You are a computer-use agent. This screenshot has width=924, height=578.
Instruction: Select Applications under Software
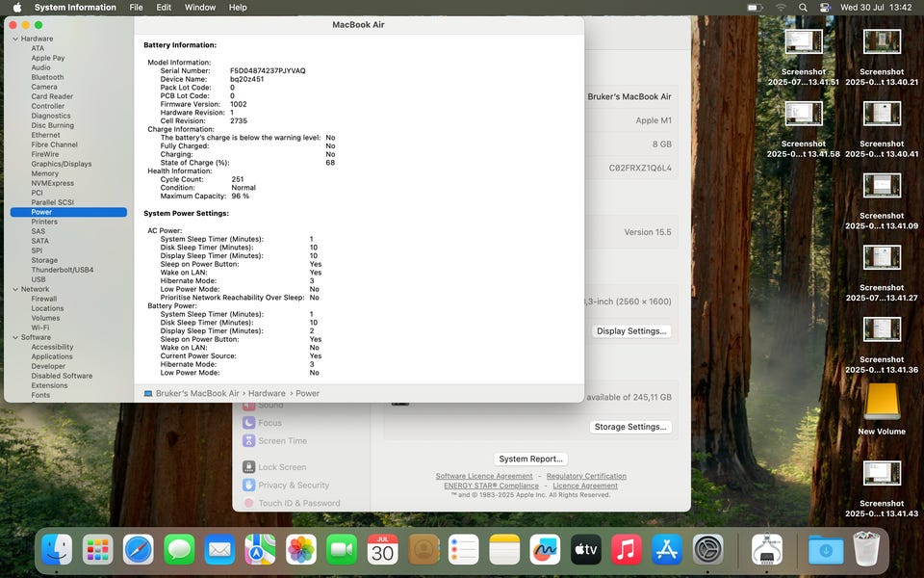52,356
